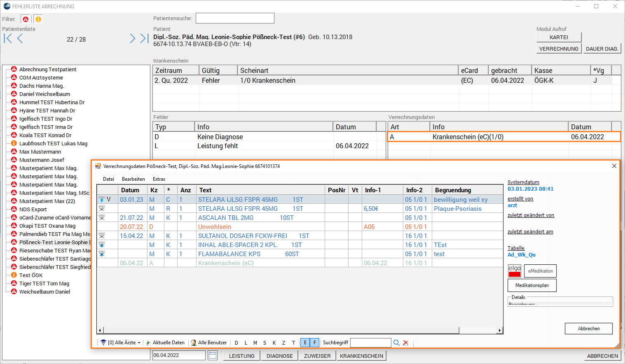Click info icon beside Laubfrosch TEST Lukas Mag
625x364 pixels.
click(x=14, y=143)
